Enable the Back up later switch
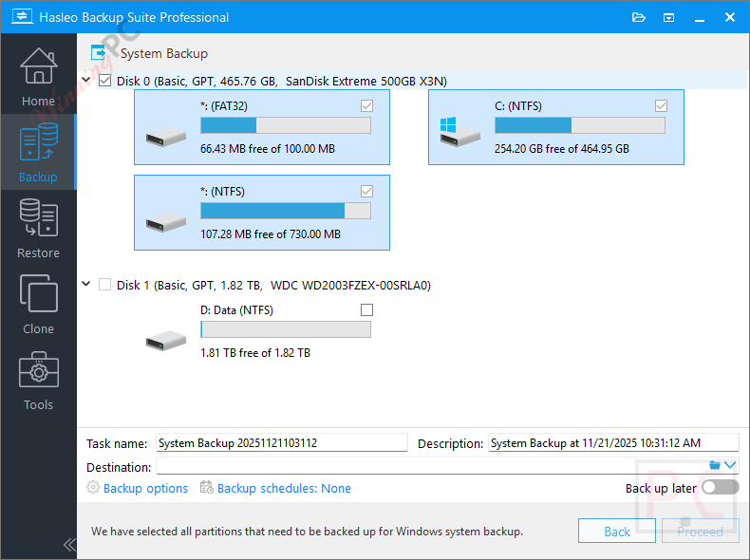Viewport: 750px width, 560px height. click(721, 487)
